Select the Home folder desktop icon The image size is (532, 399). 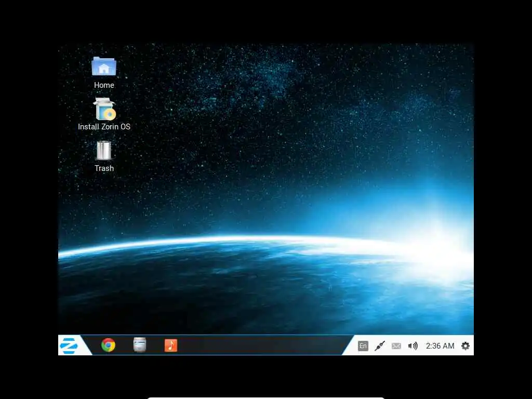104,66
